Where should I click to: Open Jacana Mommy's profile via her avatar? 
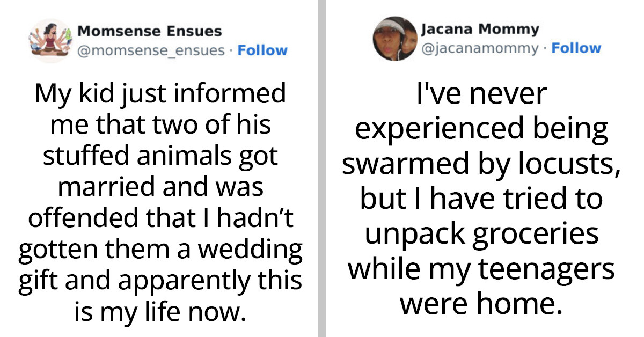(x=394, y=38)
